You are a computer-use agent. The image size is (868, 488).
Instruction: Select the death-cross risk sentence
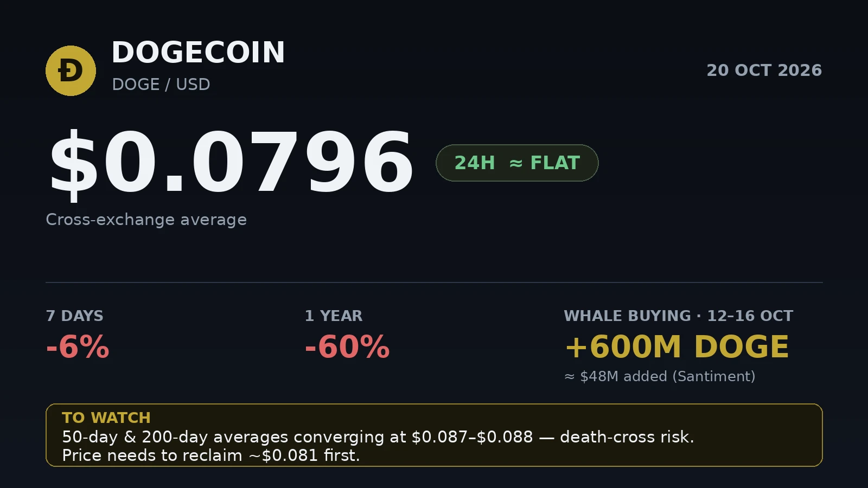[378, 437]
